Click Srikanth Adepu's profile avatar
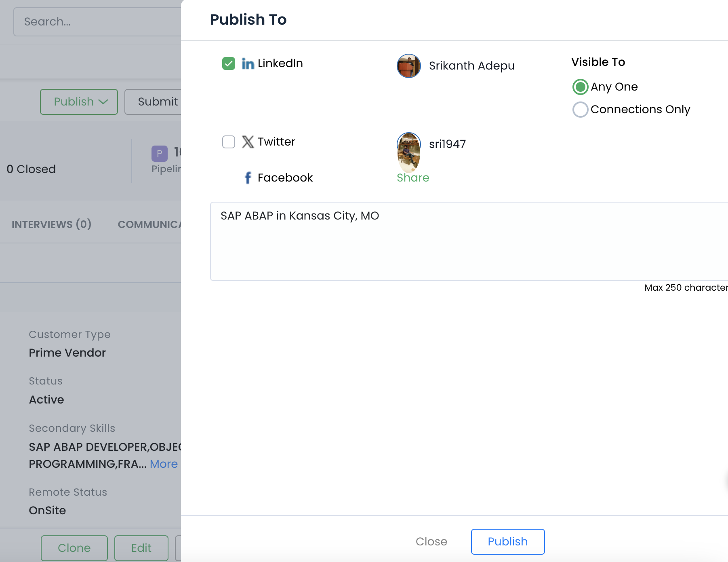The height and width of the screenshot is (562, 728). (x=408, y=66)
